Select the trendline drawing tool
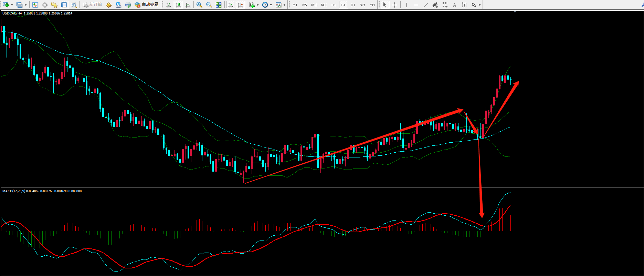The width and height of the screenshot is (644, 276). tap(426, 5)
